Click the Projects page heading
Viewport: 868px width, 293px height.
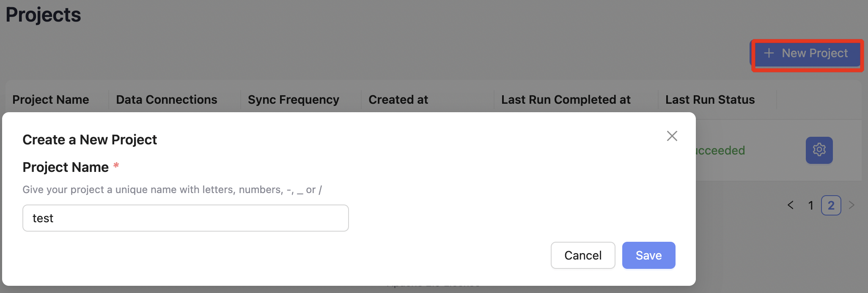[x=43, y=15]
